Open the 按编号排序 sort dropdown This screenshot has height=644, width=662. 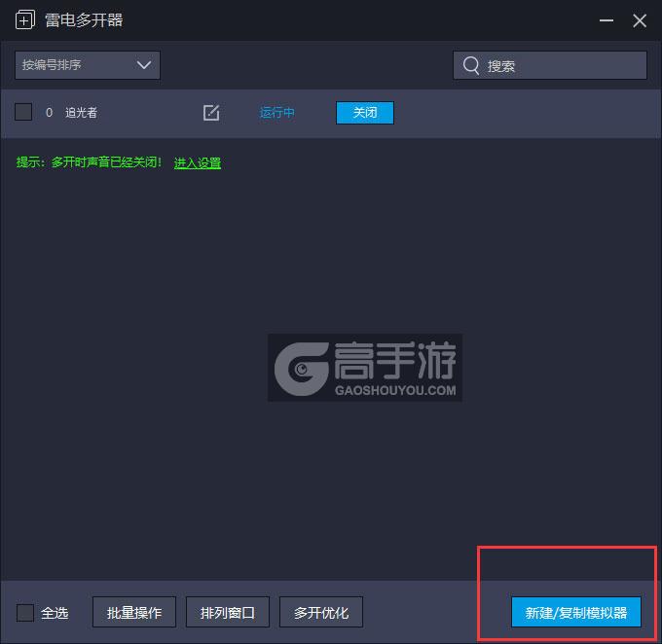pos(88,65)
